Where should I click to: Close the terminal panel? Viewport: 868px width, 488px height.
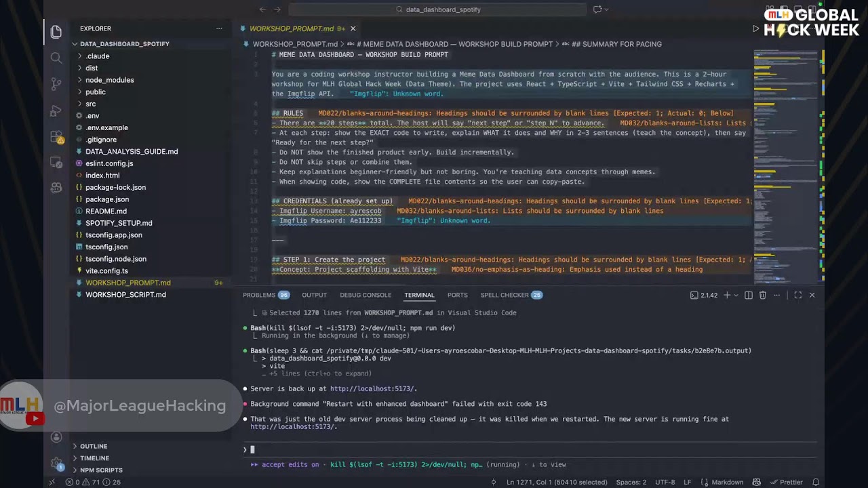pyautogui.click(x=812, y=295)
